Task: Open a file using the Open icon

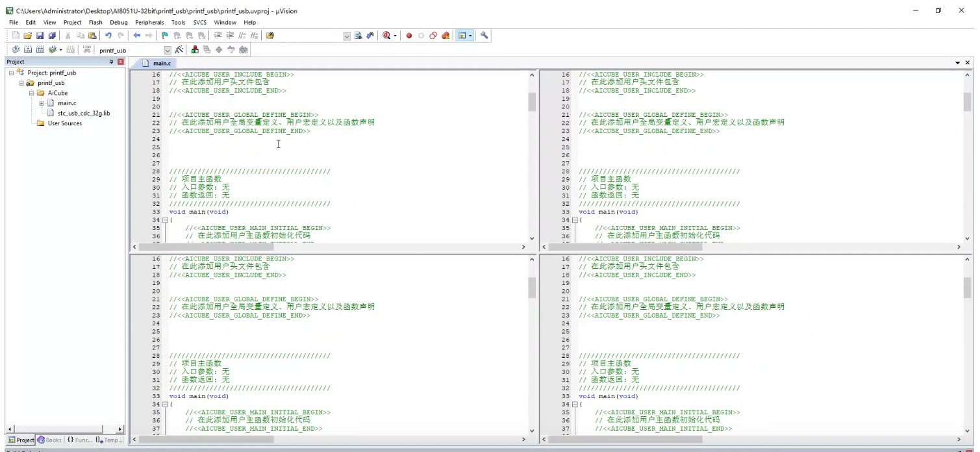Action: point(27,36)
